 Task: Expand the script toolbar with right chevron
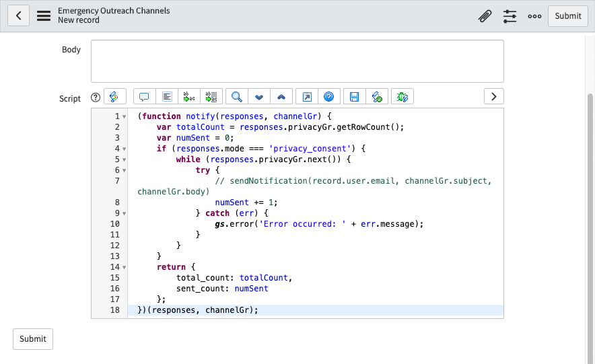point(493,96)
